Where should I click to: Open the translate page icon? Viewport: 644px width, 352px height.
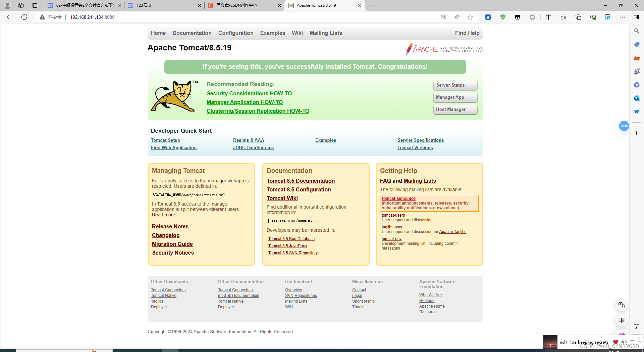(x=443, y=17)
